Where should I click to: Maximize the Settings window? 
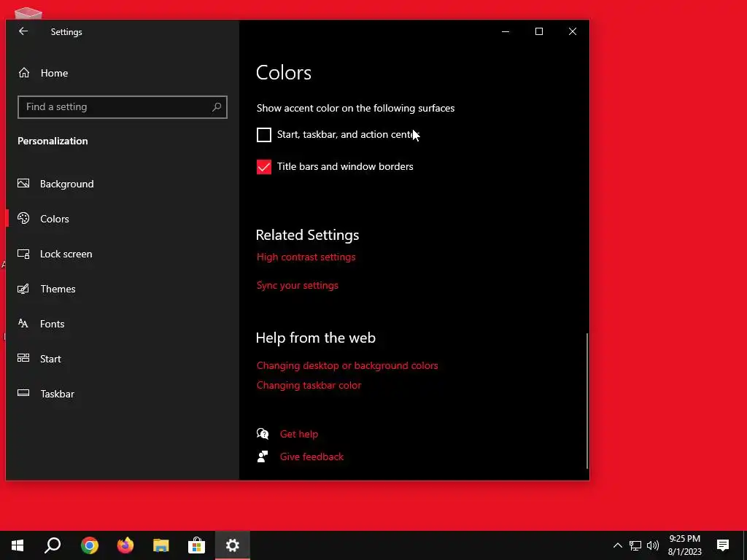tap(539, 31)
